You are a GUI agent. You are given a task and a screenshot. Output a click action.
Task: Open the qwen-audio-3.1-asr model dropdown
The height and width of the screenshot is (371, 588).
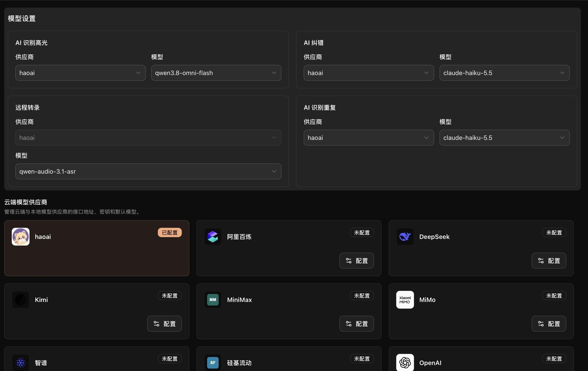(148, 171)
